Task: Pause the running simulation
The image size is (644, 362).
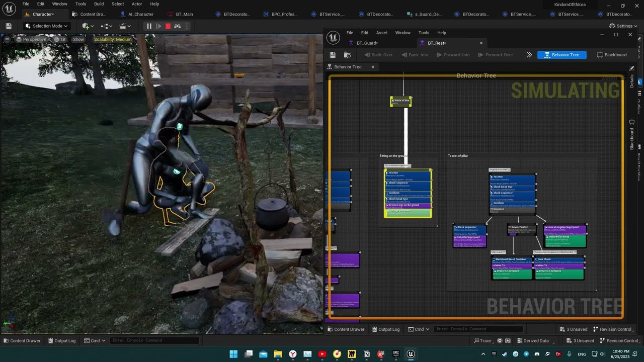Action: pyautogui.click(x=149, y=26)
